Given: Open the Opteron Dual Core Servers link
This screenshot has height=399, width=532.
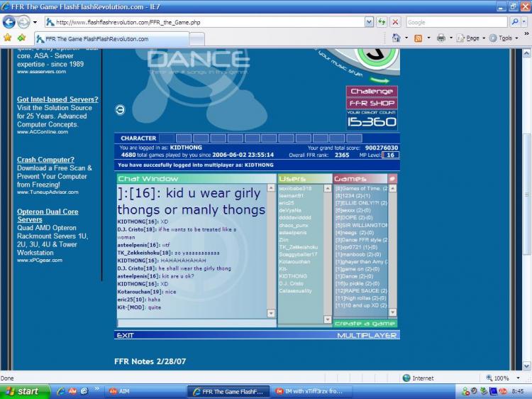Looking at the screenshot, I should click(48, 216).
